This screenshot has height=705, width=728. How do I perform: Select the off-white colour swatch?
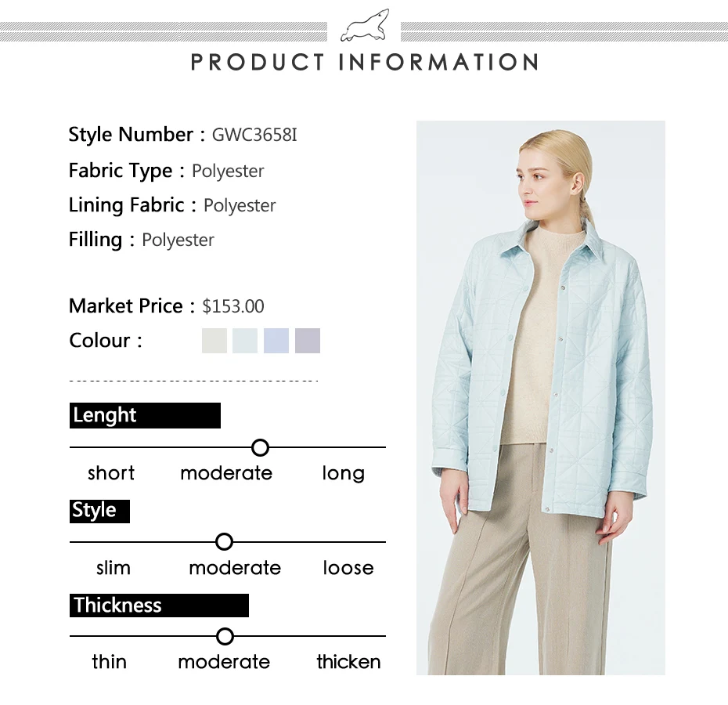click(214, 341)
